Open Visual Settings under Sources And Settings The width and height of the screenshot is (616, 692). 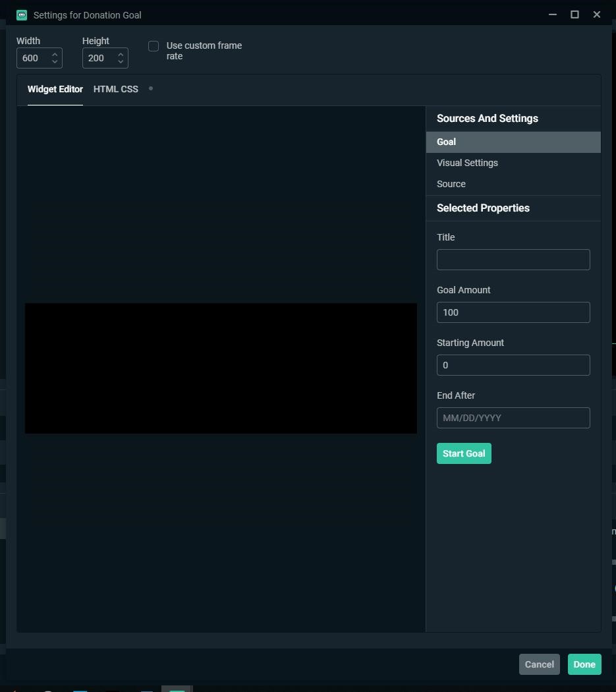pos(467,163)
